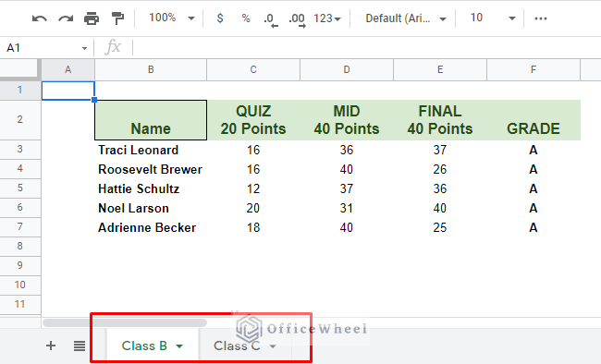The image size is (601, 364).
Task: Select column C header
Action: 253,69
